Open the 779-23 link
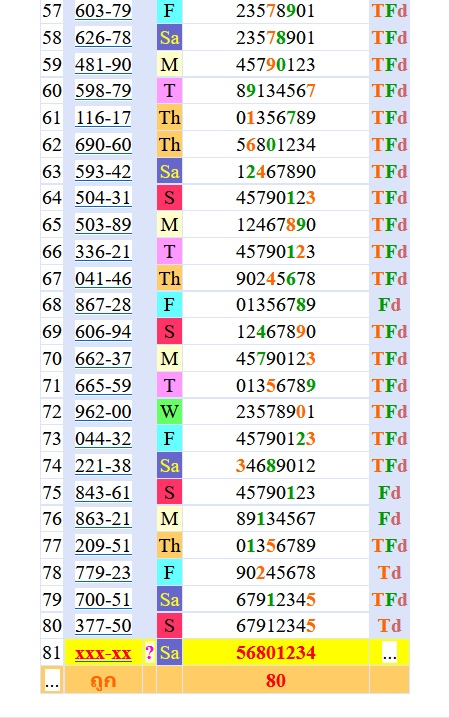This screenshot has height=718, width=449. 103,572
